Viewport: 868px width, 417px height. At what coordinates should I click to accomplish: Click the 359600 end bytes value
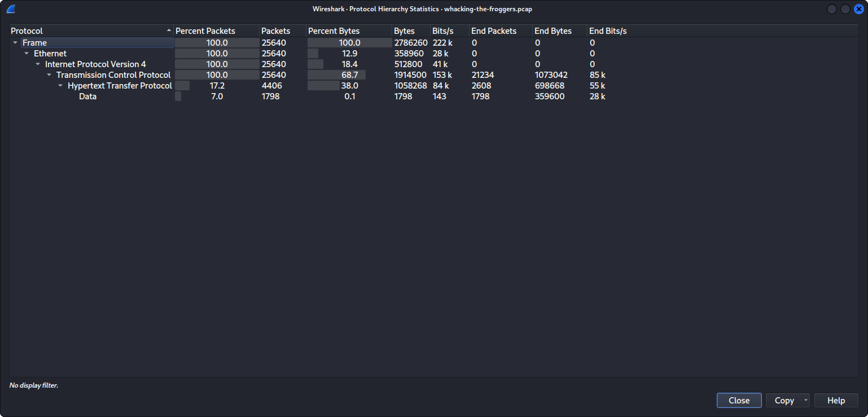click(x=549, y=96)
